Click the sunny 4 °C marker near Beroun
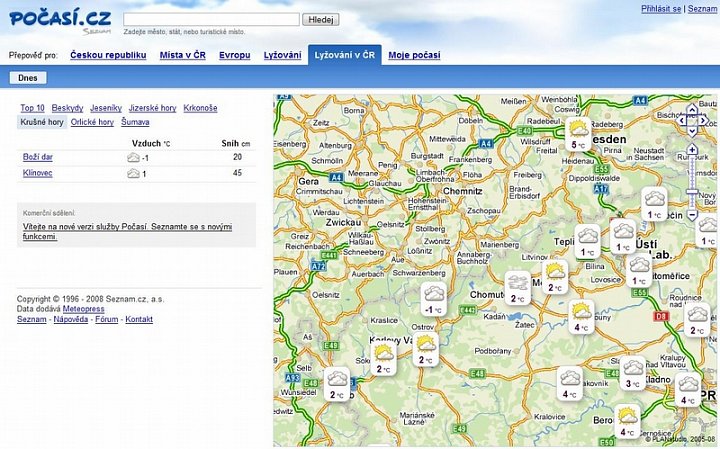 pyautogui.click(x=627, y=421)
